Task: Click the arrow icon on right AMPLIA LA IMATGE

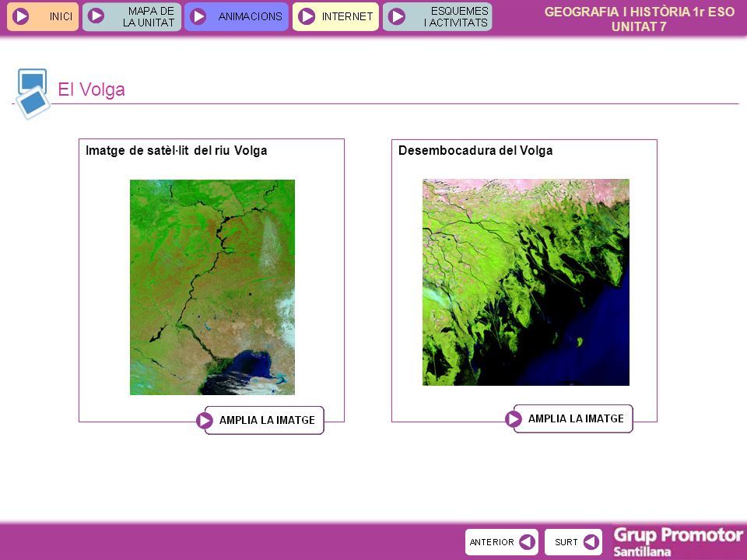Action: point(514,419)
